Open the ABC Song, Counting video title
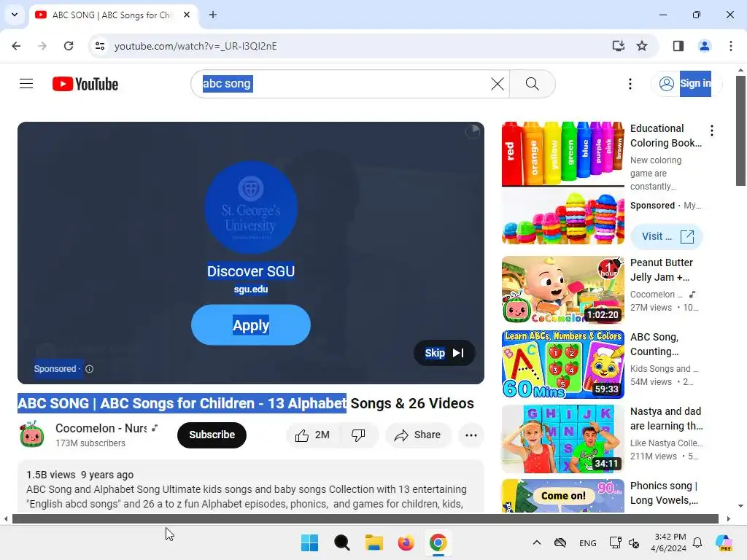The image size is (747, 560). (x=654, y=344)
